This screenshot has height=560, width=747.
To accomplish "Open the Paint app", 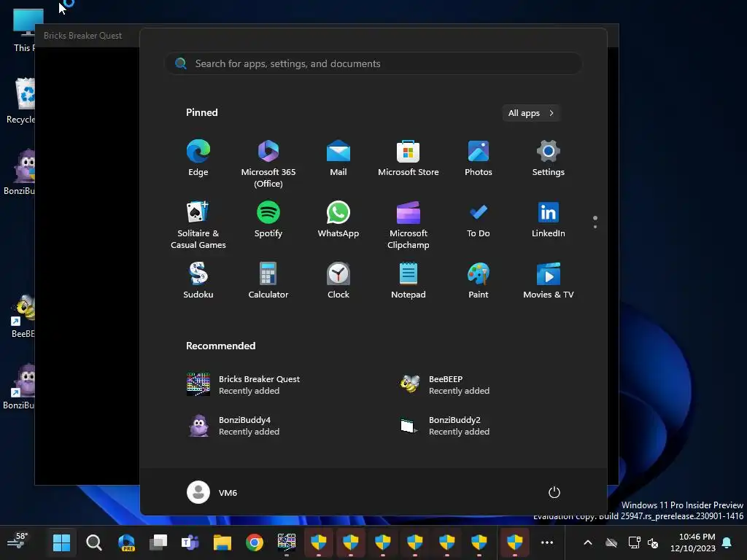I will click(x=479, y=281).
